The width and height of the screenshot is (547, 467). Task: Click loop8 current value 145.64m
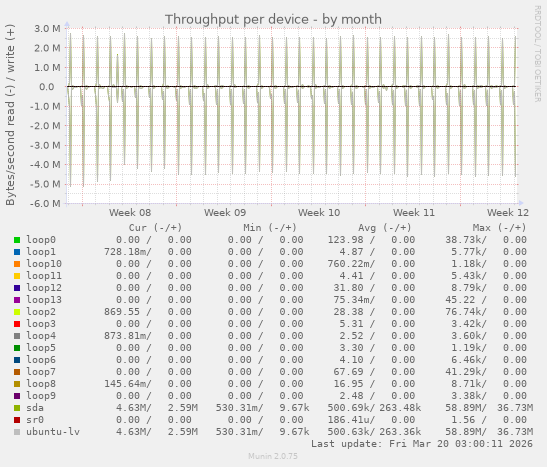point(125,384)
